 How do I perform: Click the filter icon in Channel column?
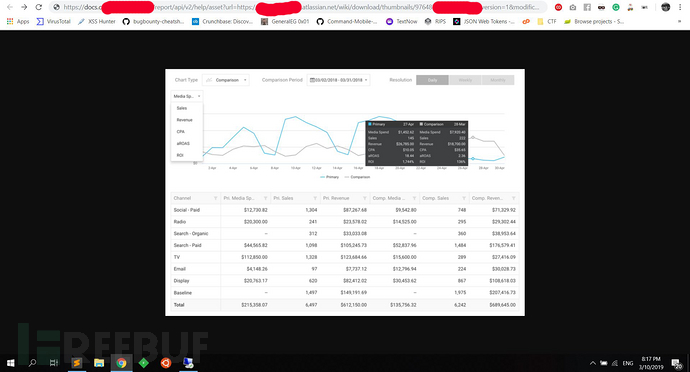pos(215,198)
